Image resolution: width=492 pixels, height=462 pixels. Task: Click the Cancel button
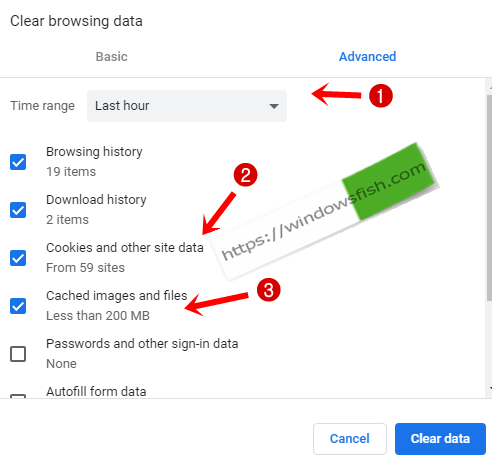pos(350,439)
